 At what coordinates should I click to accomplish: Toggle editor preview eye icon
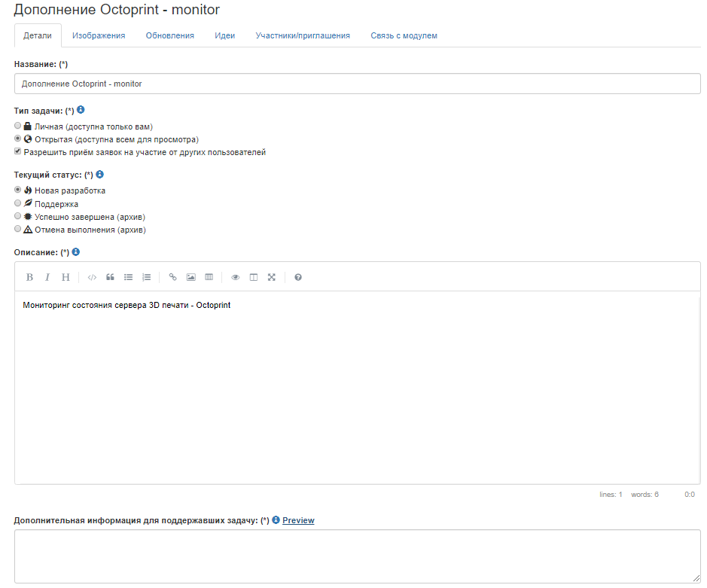[x=236, y=277]
